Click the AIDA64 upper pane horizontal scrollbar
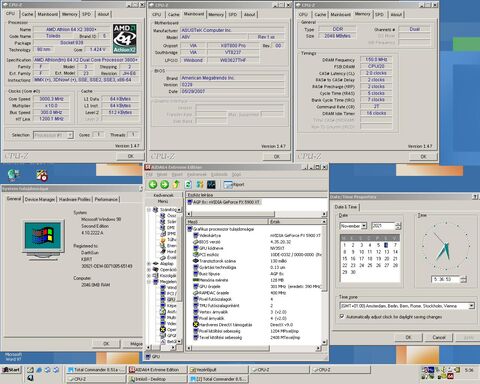 pos(256,214)
